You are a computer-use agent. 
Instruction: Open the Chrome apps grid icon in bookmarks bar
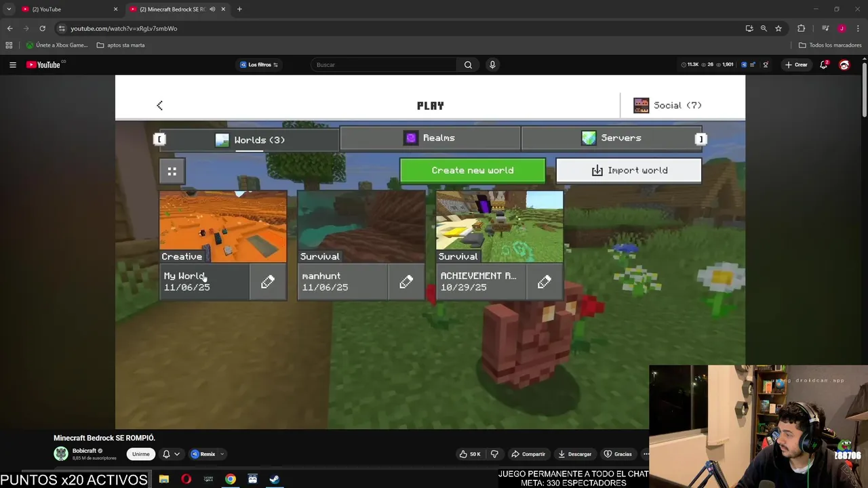pyautogui.click(x=9, y=45)
